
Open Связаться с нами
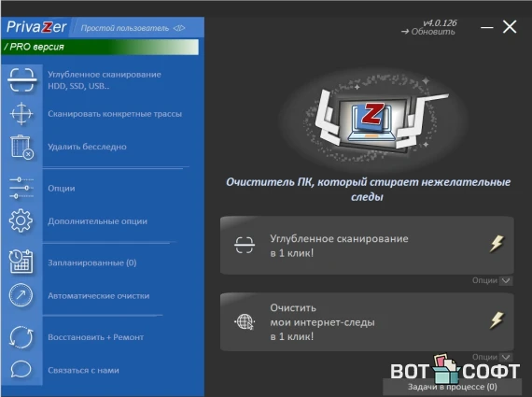click(x=83, y=370)
